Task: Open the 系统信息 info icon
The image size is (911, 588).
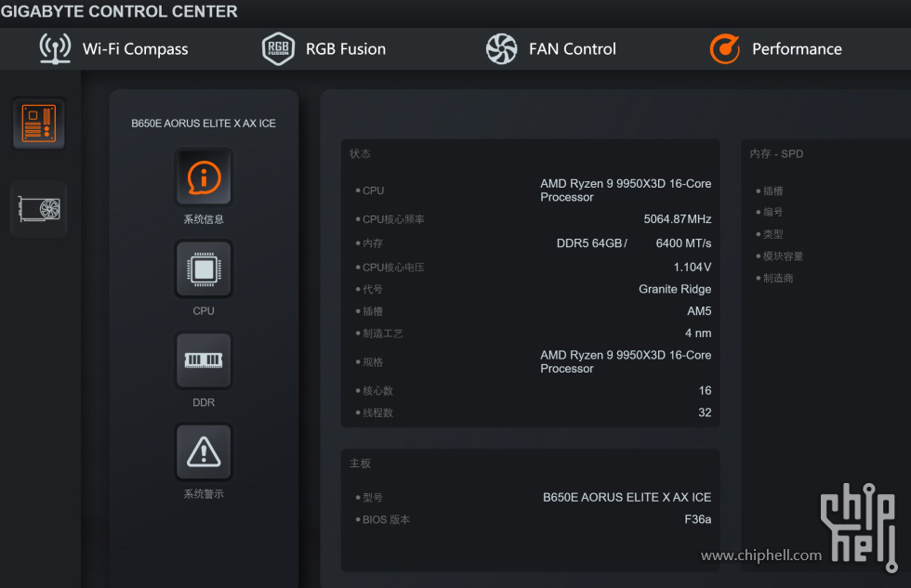Action: (x=204, y=176)
